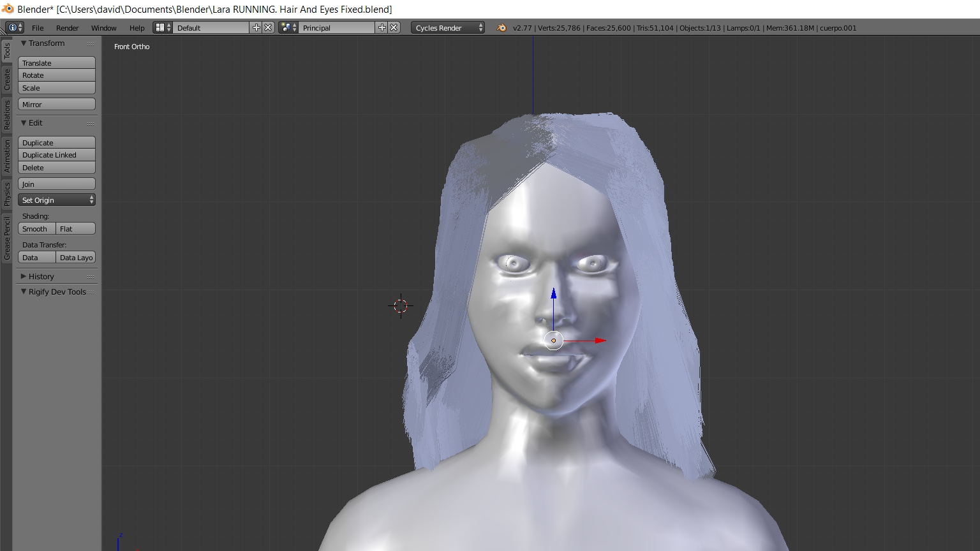Add a new screen layout with plus icon
The width and height of the screenshot is (980, 551).
256,27
